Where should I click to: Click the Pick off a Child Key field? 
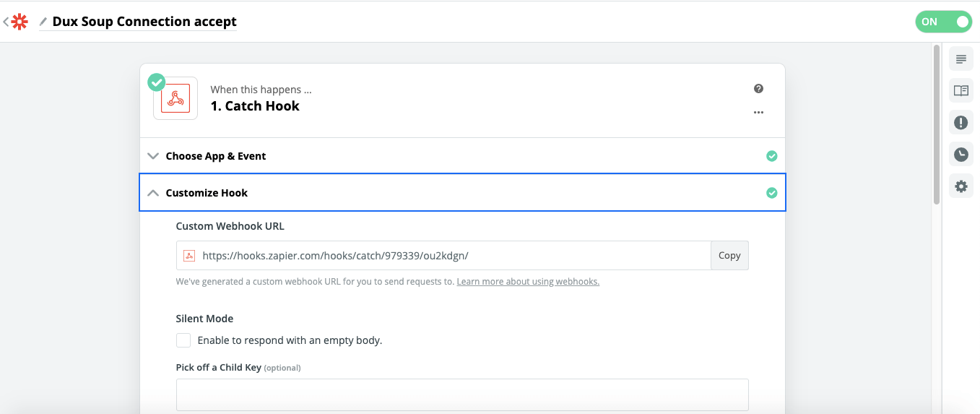click(462, 394)
